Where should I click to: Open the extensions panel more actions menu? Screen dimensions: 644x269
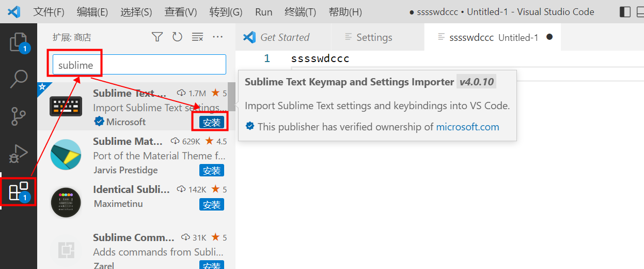click(x=217, y=37)
